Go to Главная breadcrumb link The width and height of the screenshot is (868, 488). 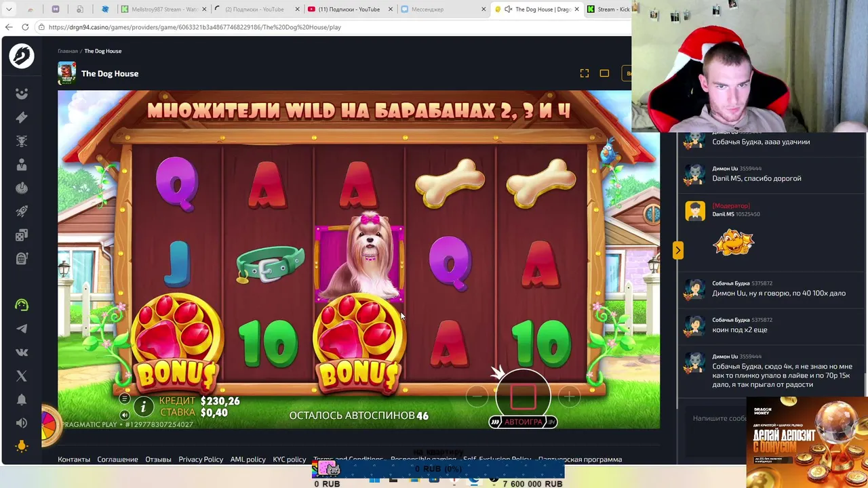(68, 51)
